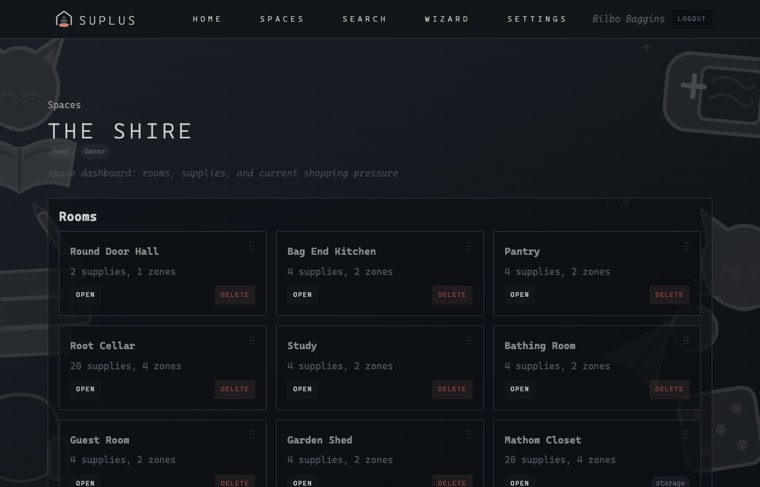
Task: Click the Garden Shed card title
Action: [319, 440]
